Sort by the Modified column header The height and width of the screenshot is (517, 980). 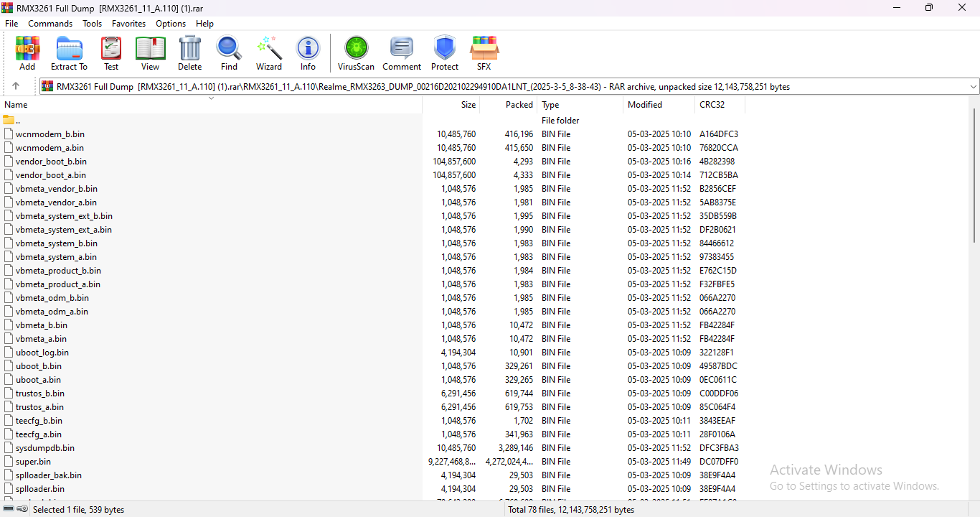(x=645, y=105)
